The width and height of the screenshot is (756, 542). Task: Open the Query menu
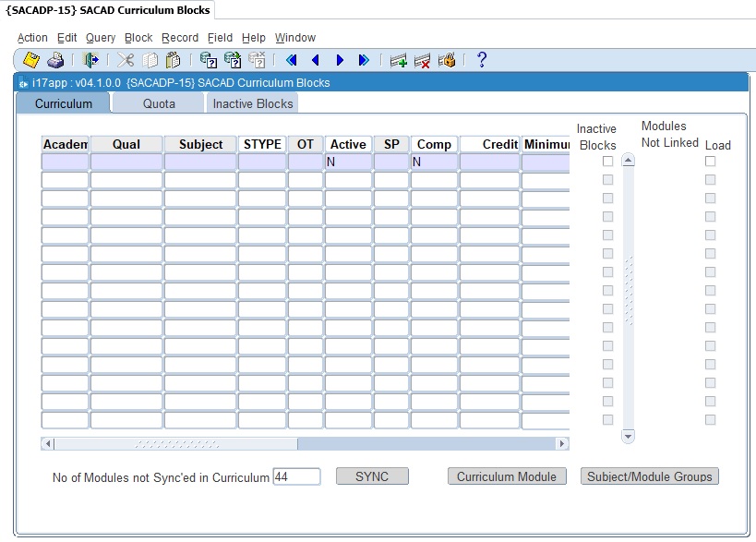pyautogui.click(x=101, y=38)
